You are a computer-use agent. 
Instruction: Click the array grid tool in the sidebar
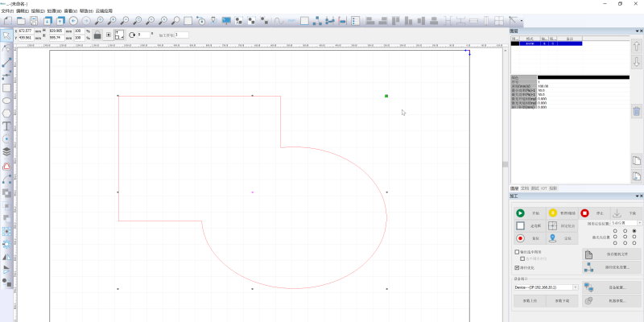coord(6,231)
